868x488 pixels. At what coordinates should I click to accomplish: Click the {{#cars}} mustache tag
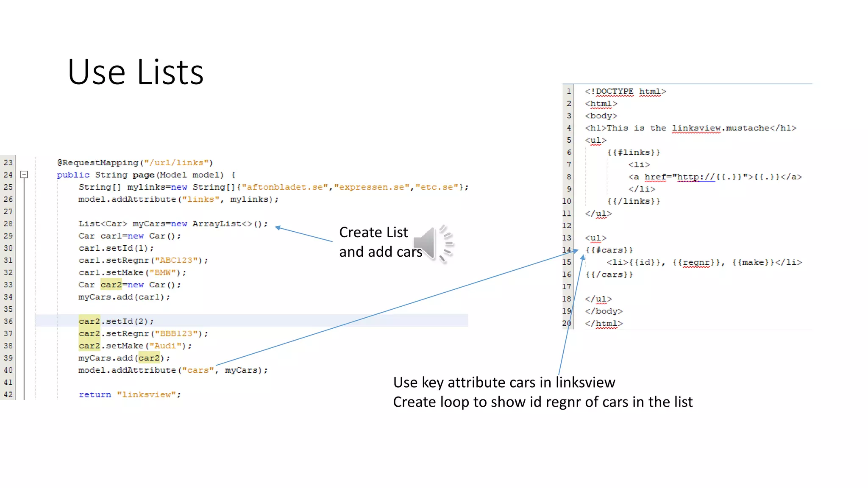(x=609, y=250)
